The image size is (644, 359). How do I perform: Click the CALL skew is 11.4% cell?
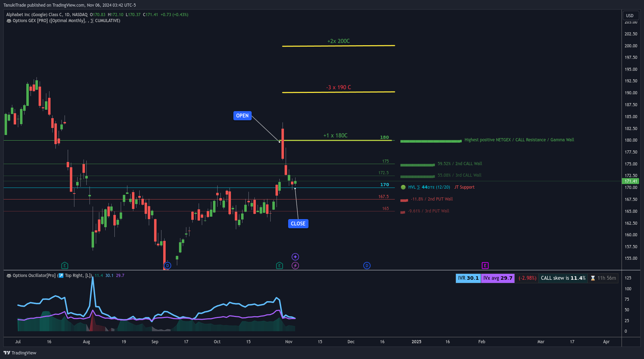click(x=563, y=278)
